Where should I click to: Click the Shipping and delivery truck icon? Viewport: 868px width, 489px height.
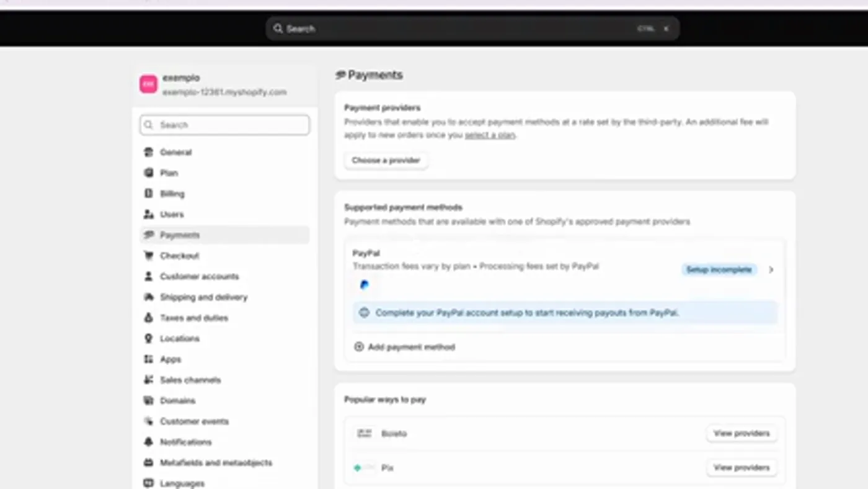pos(148,297)
